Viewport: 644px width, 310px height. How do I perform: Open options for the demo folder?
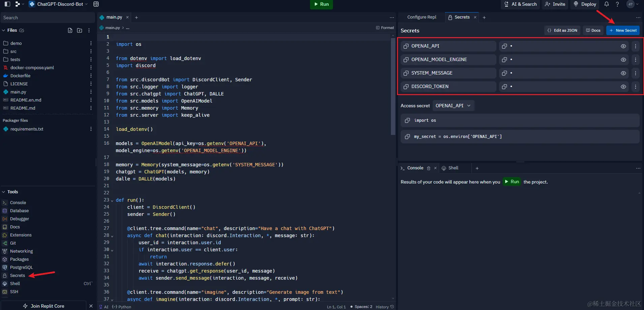pyautogui.click(x=91, y=43)
